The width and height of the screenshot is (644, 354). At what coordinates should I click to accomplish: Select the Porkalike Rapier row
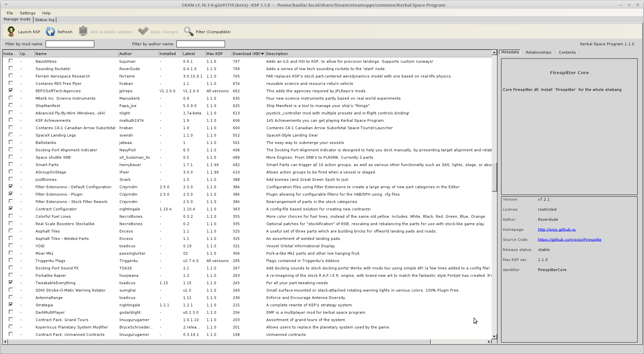[x=247, y=275]
